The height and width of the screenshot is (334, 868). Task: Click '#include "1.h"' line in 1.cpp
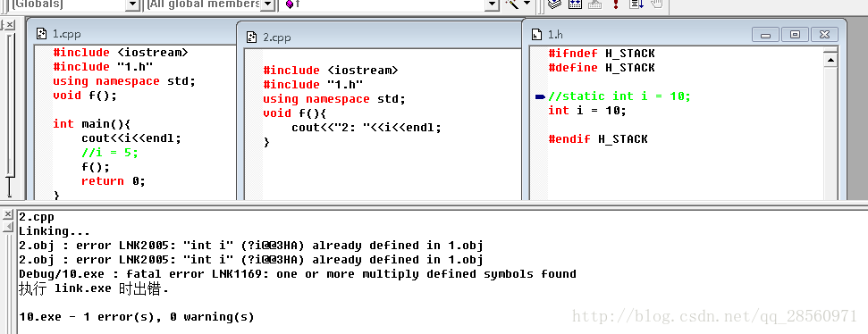coord(103,67)
